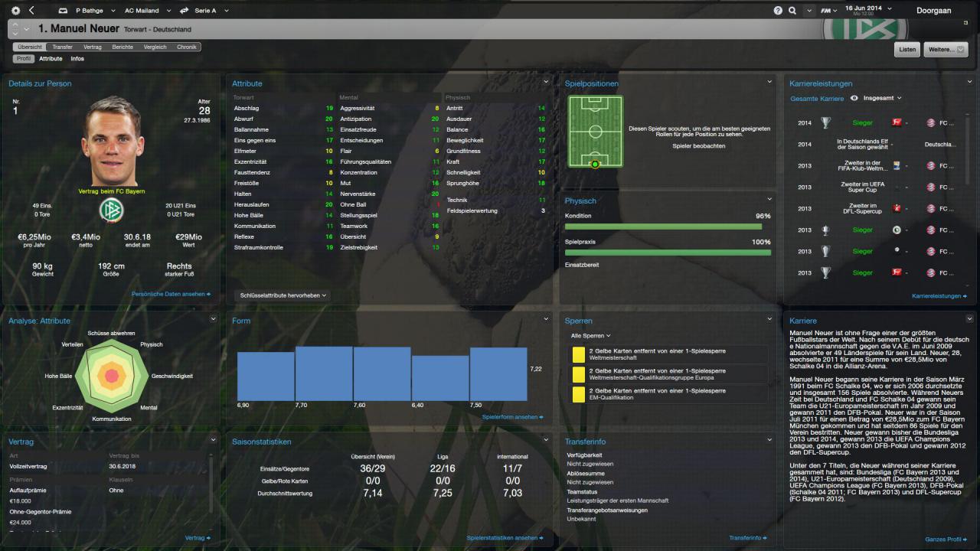Open the Transferinfo arrow link at panel bottom

[748, 538]
